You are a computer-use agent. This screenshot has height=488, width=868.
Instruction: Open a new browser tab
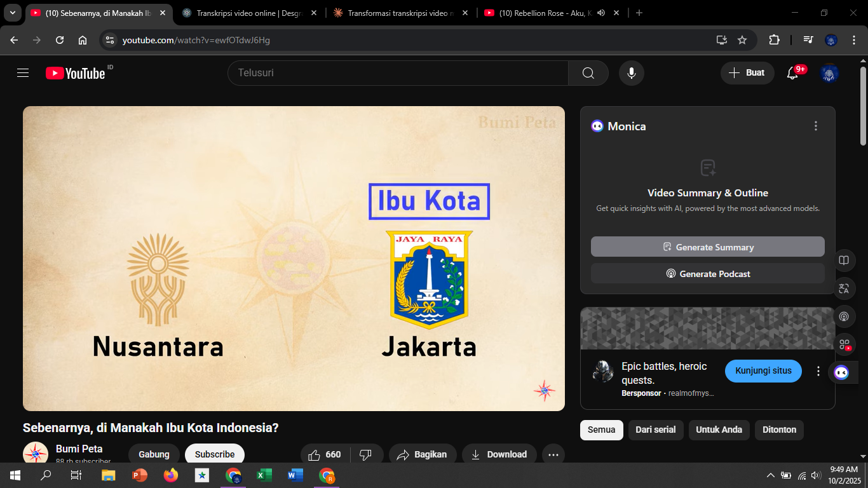click(x=639, y=13)
